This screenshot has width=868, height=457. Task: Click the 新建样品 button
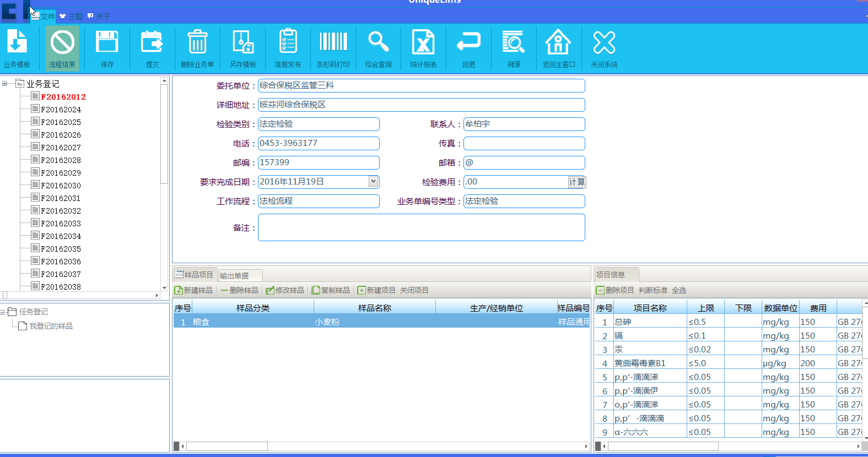tap(193, 290)
